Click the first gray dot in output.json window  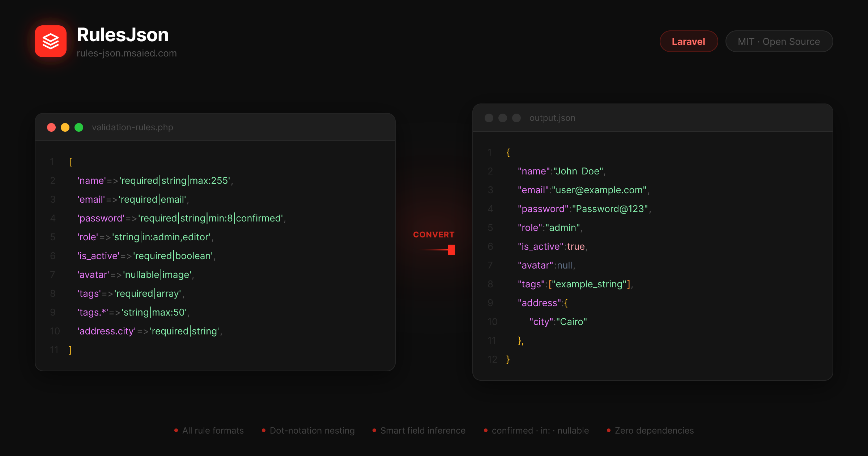(x=489, y=118)
